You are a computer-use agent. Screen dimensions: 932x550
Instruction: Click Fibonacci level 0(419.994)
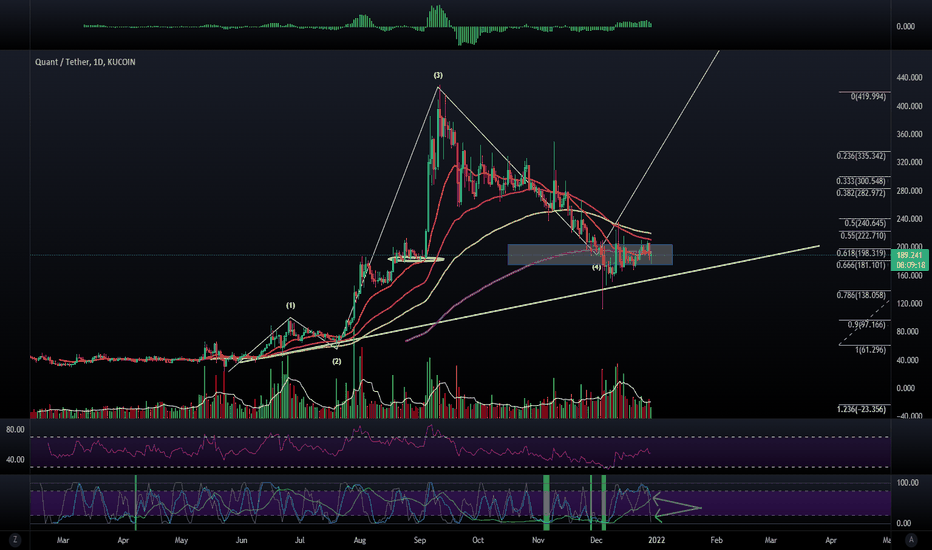868,96
